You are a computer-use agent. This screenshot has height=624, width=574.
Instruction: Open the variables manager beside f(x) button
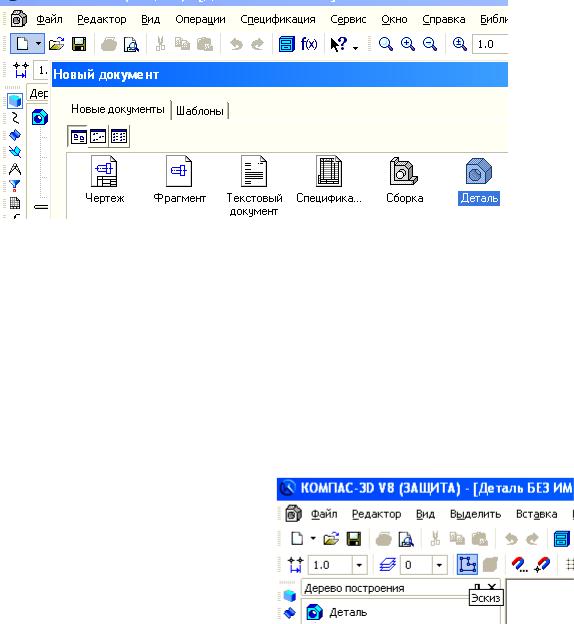point(287,44)
